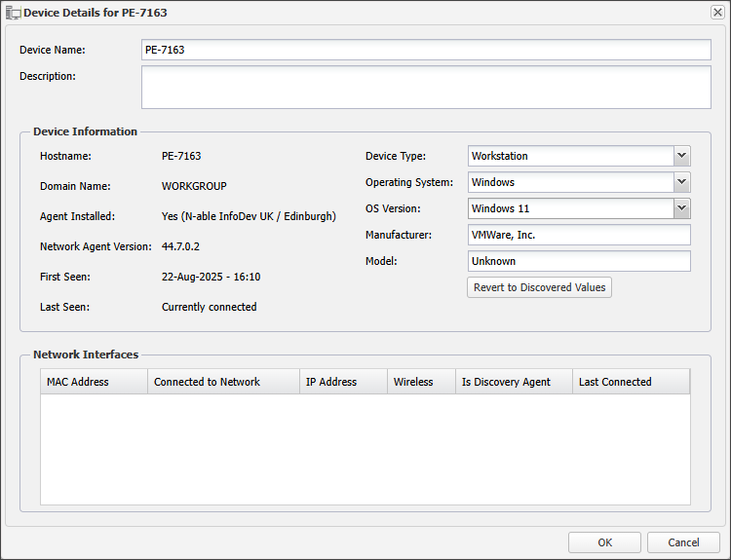Click the Manufacturer field showing VMWare, Inc.
This screenshot has height=560, width=731.
coord(579,235)
